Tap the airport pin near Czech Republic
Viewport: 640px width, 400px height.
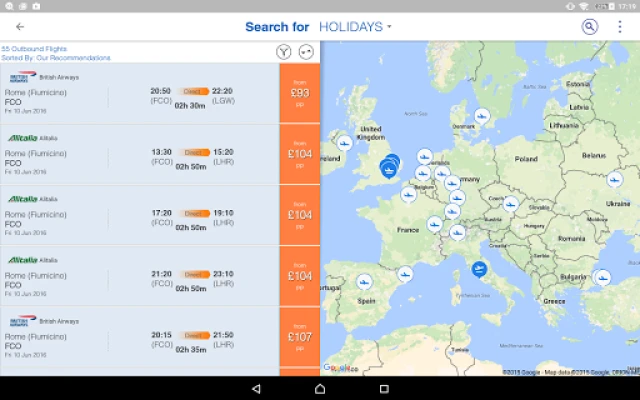[x=510, y=204]
